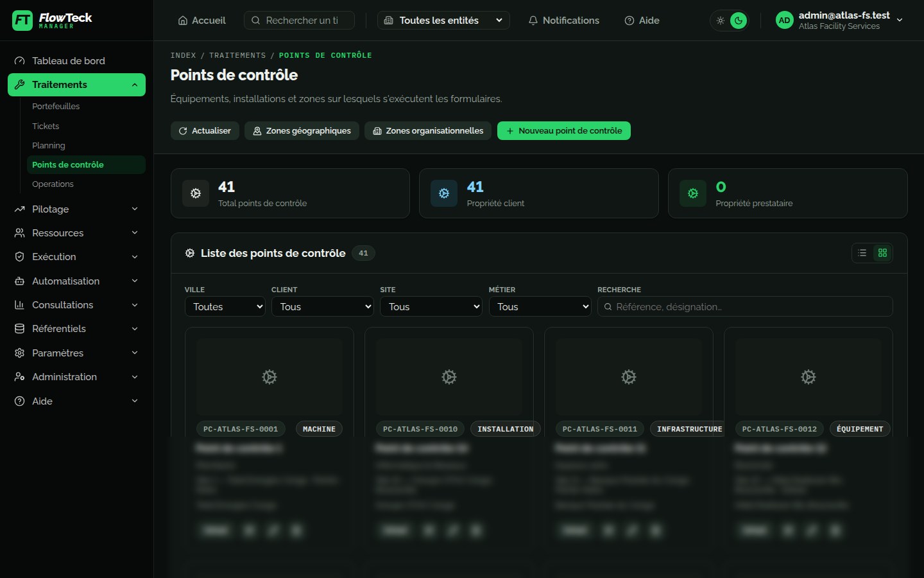This screenshot has width=924, height=578.
Task: Expand the Référentiels sidebar section
Action: pos(76,329)
